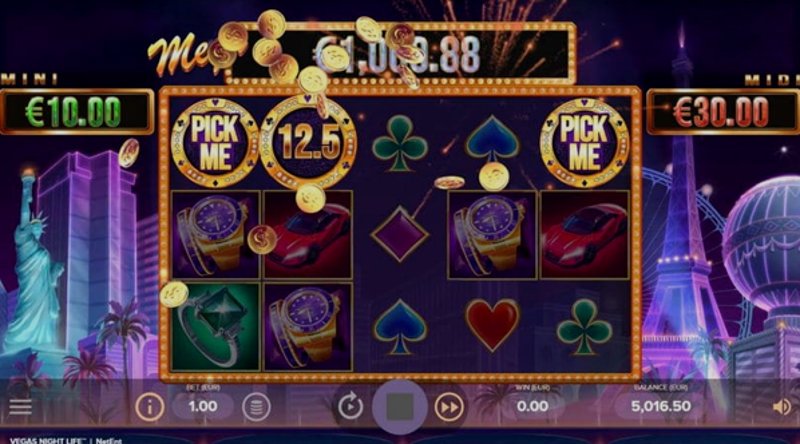This screenshot has width=800, height=444.
Task: Start autoplay with the circular arrow icon
Action: coord(350,407)
